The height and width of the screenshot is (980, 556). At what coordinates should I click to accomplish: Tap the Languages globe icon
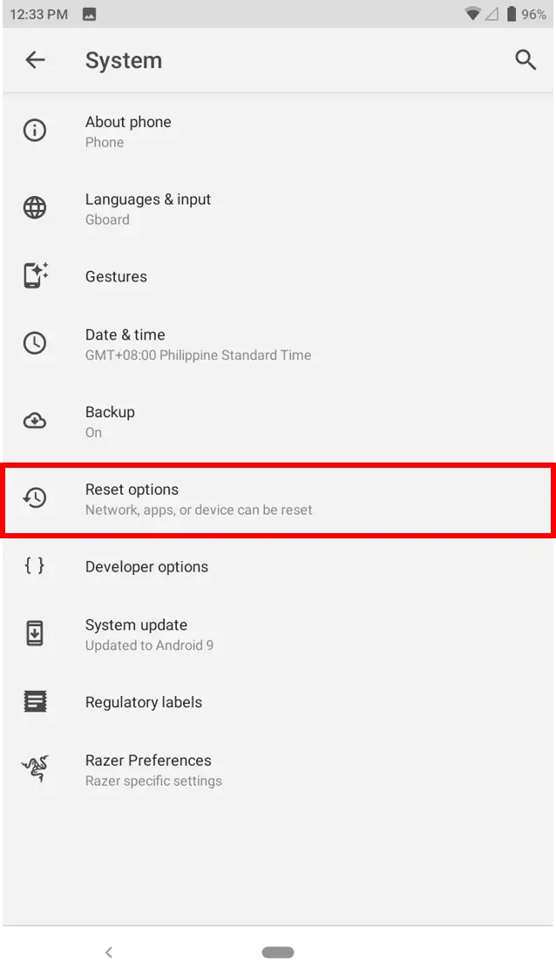[x=35, y=208]
